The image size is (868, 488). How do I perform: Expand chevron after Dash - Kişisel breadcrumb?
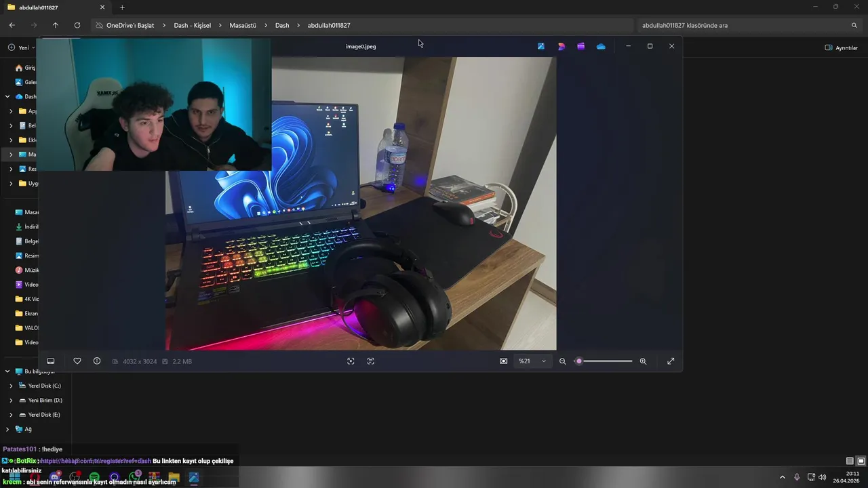click(220, 25)
